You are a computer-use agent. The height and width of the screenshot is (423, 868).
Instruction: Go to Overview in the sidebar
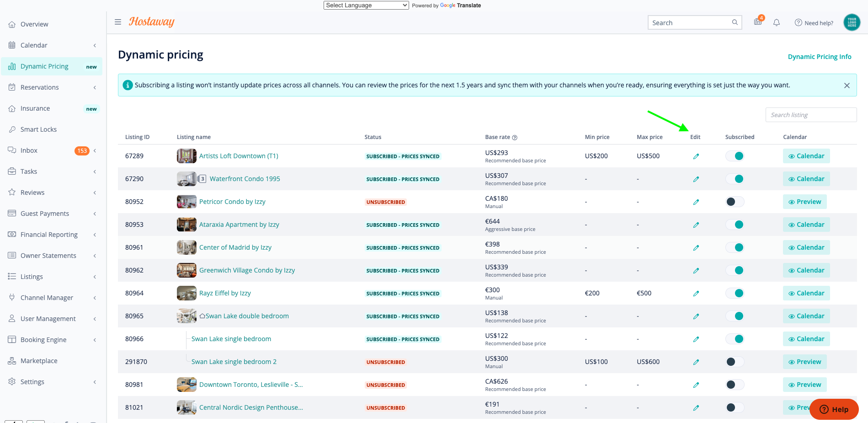[34, 24]
